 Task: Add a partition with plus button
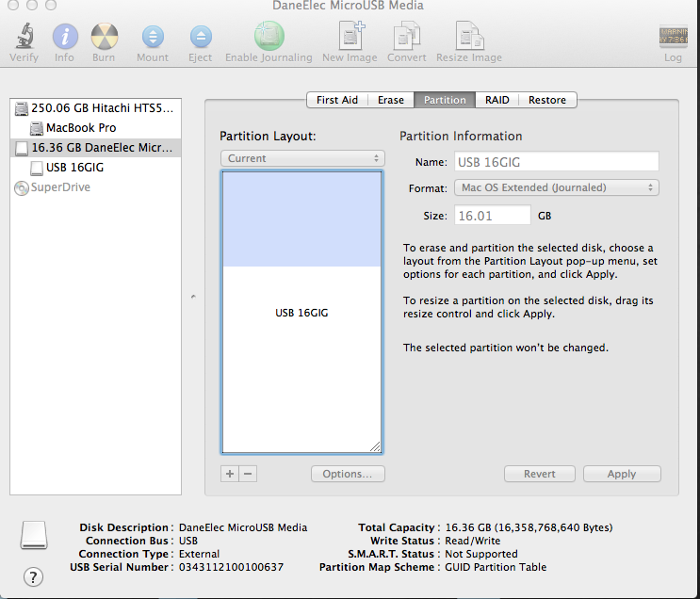[230, 474]
